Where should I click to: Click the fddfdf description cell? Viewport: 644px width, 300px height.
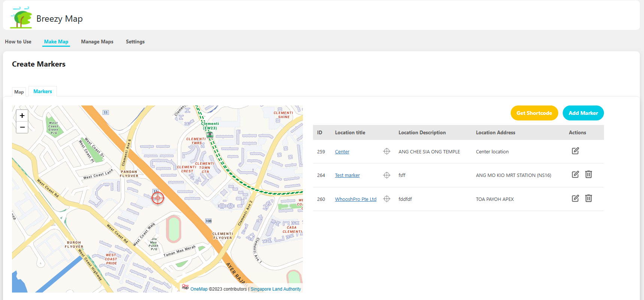(x=405, y=199)
